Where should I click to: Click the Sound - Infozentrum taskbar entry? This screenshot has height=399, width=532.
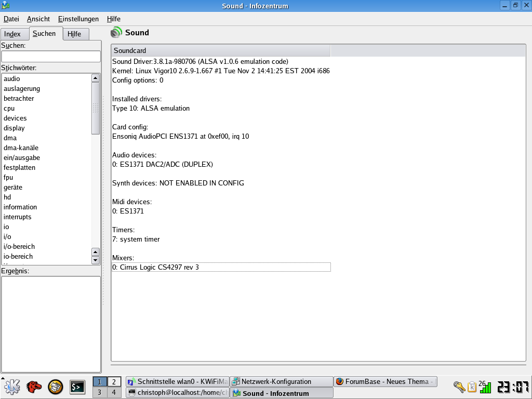coord(282,393)
